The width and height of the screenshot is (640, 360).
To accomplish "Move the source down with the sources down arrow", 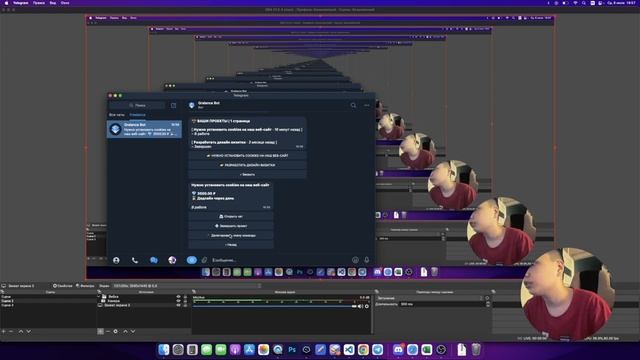I will (133, 331).
